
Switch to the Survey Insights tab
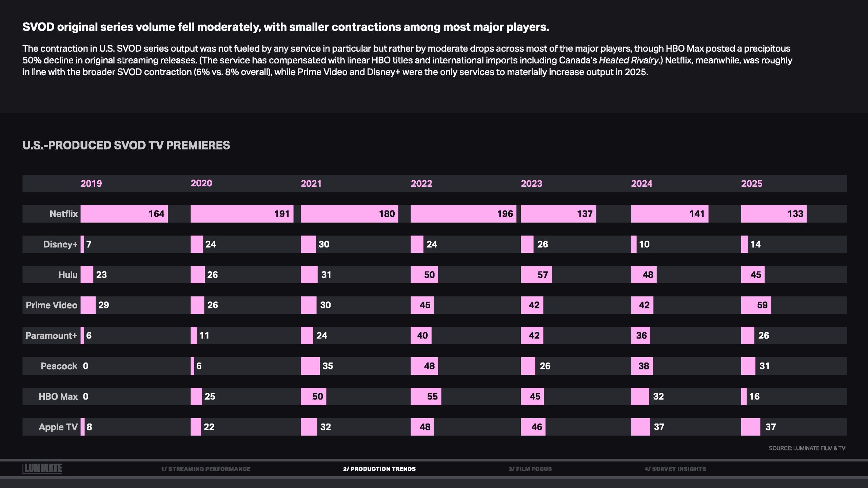675,469
